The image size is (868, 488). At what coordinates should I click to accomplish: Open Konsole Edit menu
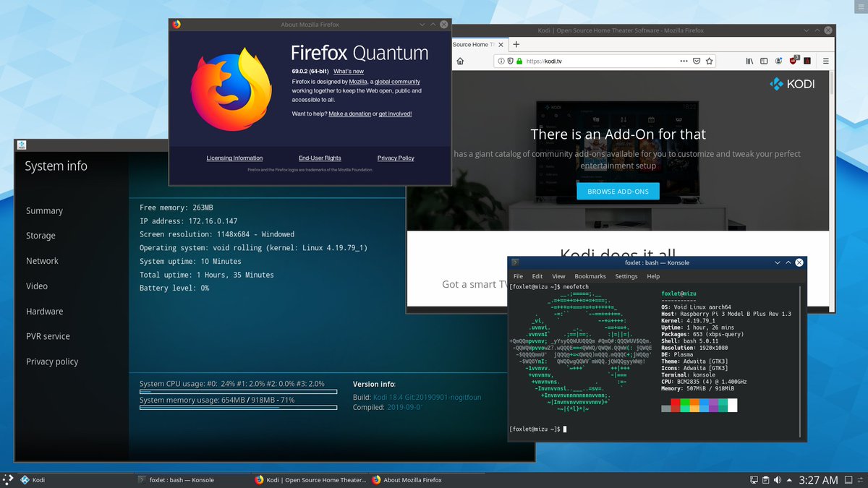[x=537, y=276]
